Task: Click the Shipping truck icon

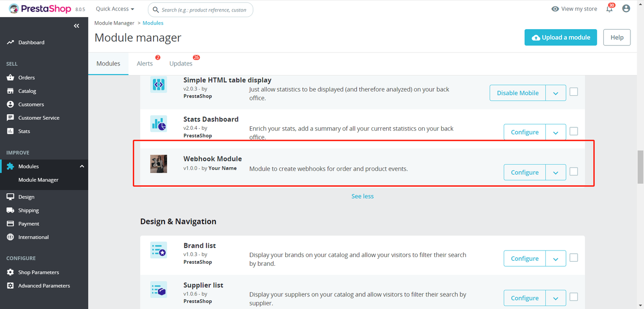Action: tap(10, 210)
